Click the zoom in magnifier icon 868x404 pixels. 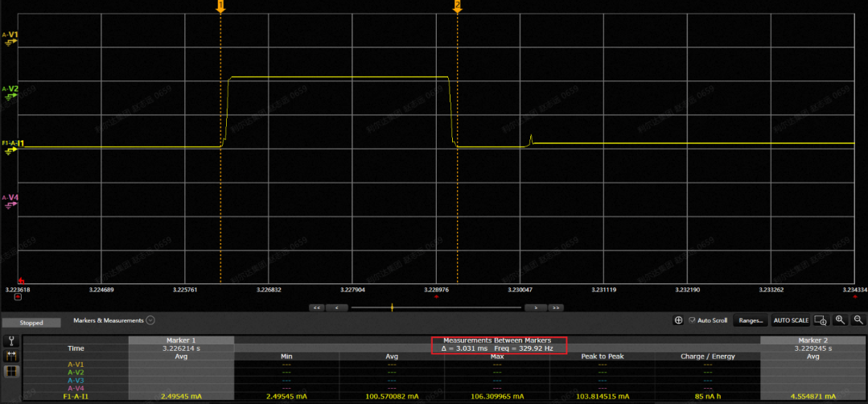840,320
